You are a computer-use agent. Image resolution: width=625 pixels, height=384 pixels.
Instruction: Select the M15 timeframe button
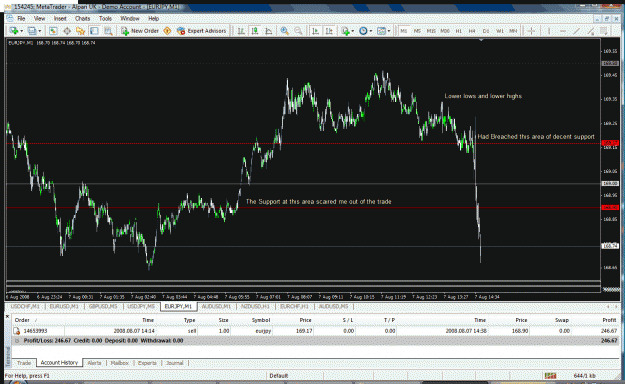click(x=431, y=31)
